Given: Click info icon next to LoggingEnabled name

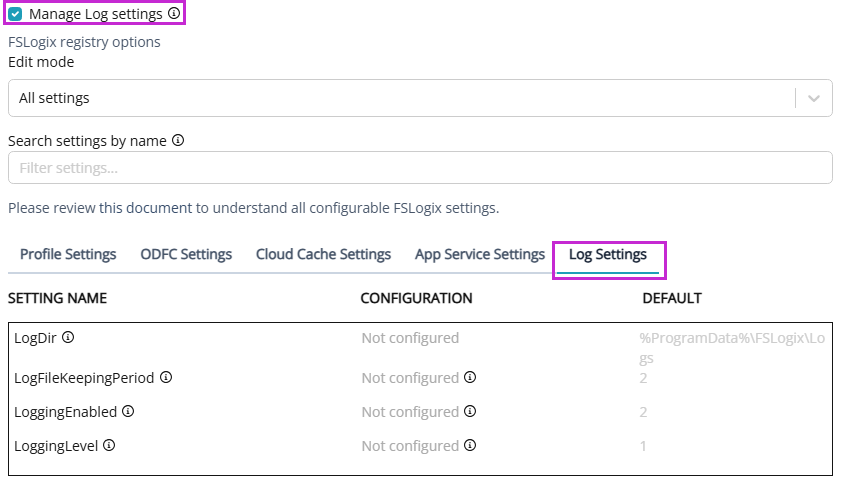Looking at the screenshot, I should (128, 411).
